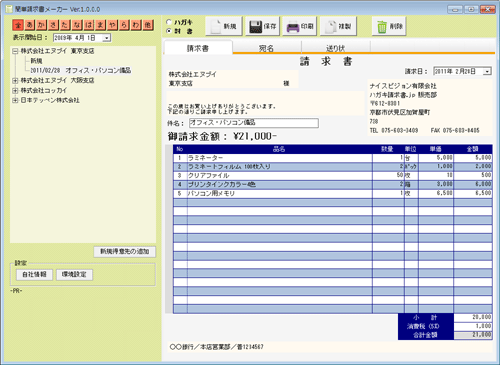Image resolution: width=500 pixels, height=365 pixels.
Task: Click amount 6,000 in プリンタインク row
Action: point(473,185)
